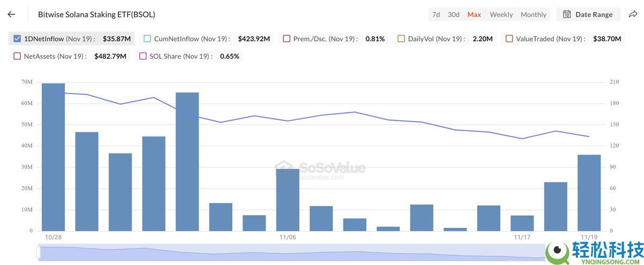644x265 pixels.
Task: Open the Date Range picker
Action: tap(588, 15)
